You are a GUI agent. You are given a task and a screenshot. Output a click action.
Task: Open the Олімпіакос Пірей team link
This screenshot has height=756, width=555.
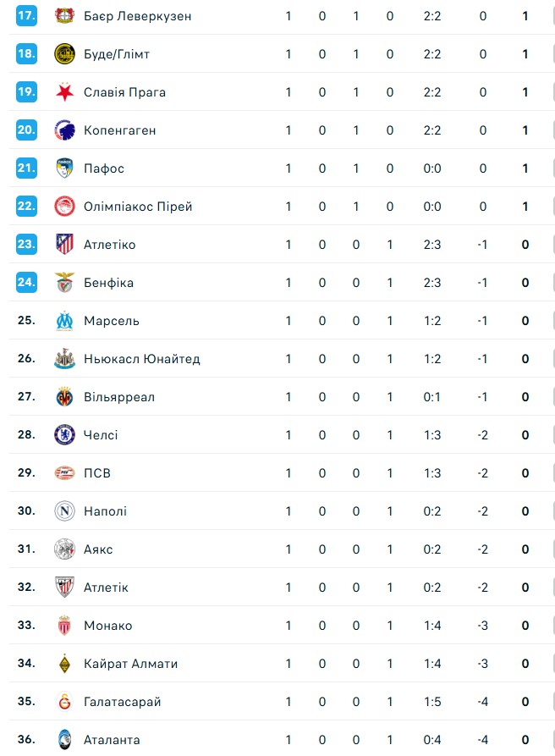click(x=138, y=207)
